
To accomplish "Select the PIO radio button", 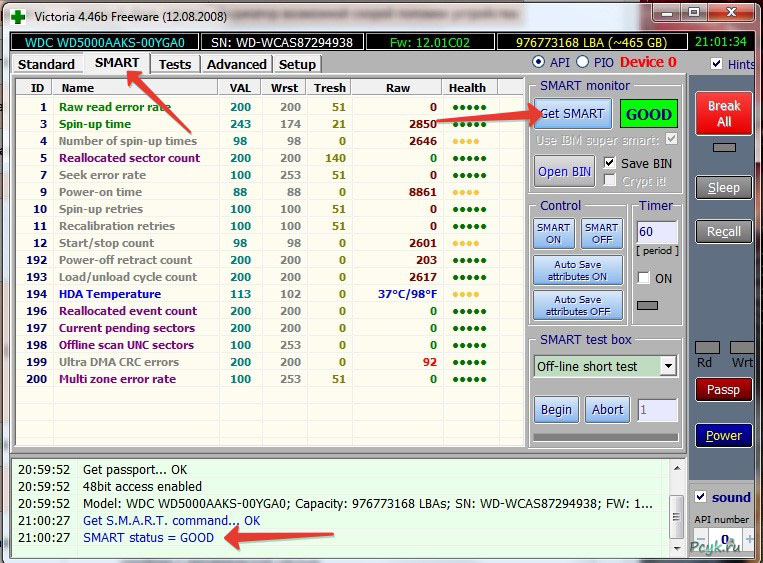I will (582, 62).
